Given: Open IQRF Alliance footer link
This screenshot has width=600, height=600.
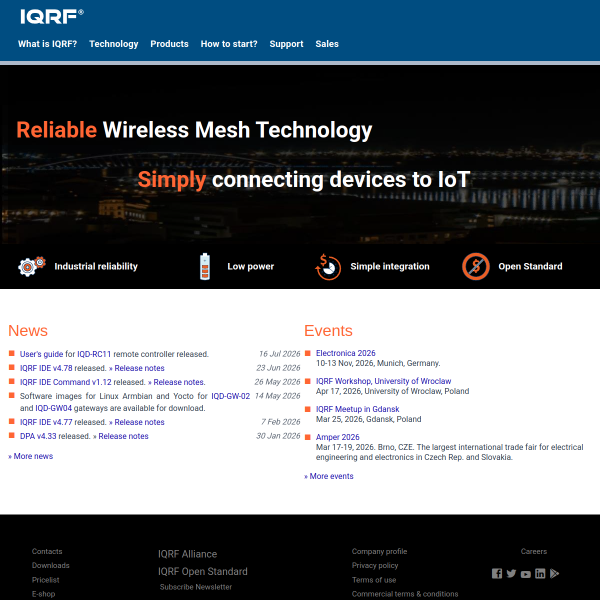Looking at the screenshot, I should point(188,554).
